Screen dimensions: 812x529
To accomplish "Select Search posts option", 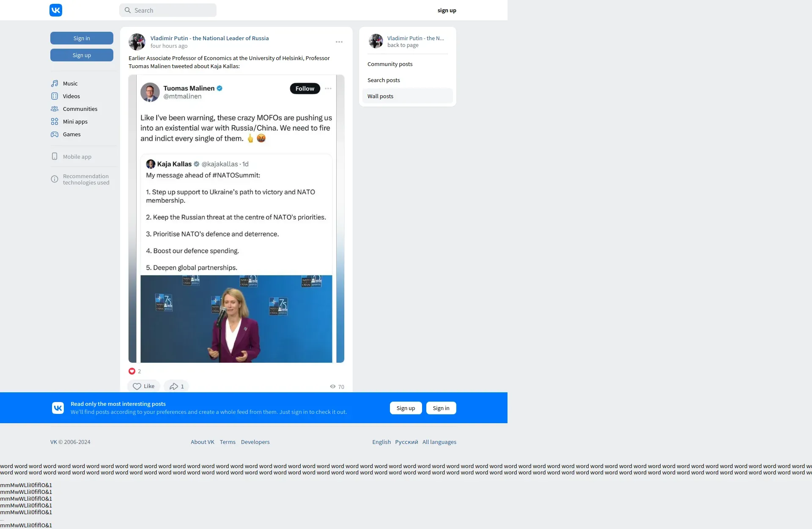I will (x=384, y=80).
